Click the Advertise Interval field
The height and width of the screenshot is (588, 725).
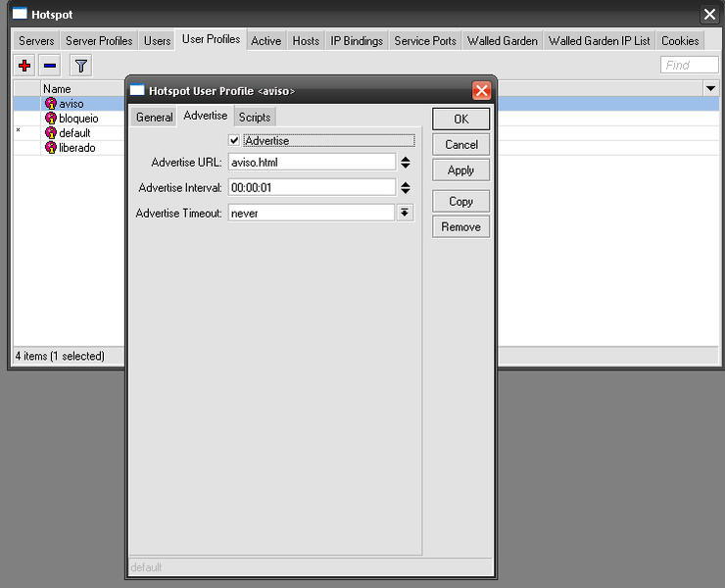(313, 188)
